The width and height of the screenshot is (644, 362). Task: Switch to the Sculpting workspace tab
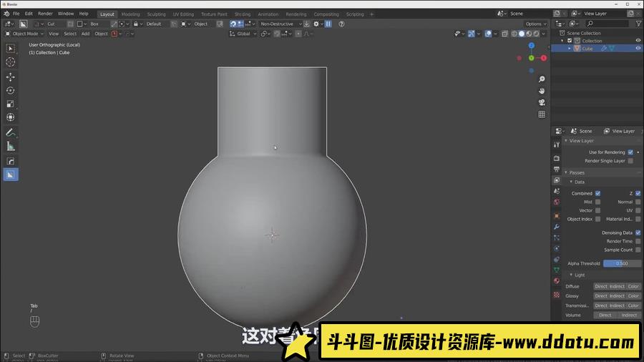pos(157,14)
